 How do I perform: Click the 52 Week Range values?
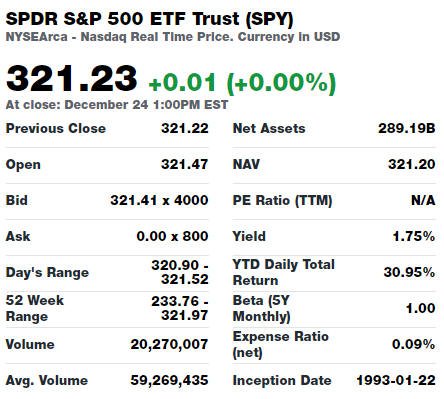(x=180, y=308)
